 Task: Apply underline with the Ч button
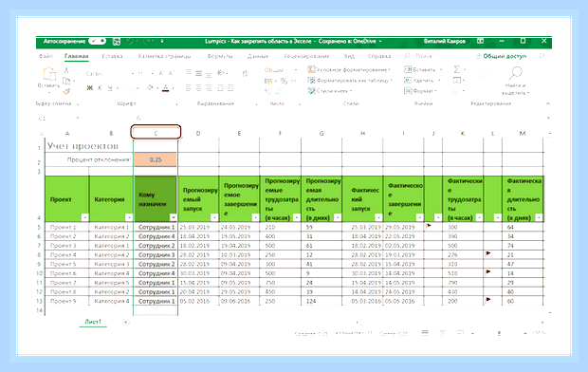110,88
